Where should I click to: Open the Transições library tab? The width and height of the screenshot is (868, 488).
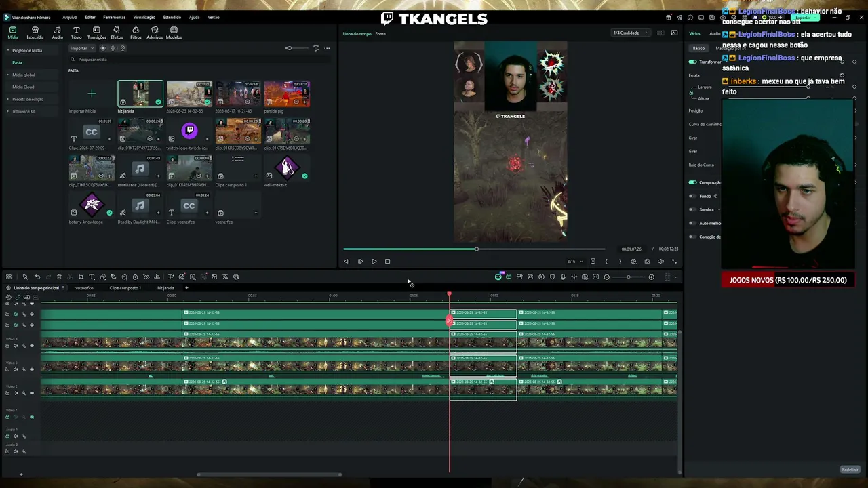pyautogui.click(x=96, y=33)
